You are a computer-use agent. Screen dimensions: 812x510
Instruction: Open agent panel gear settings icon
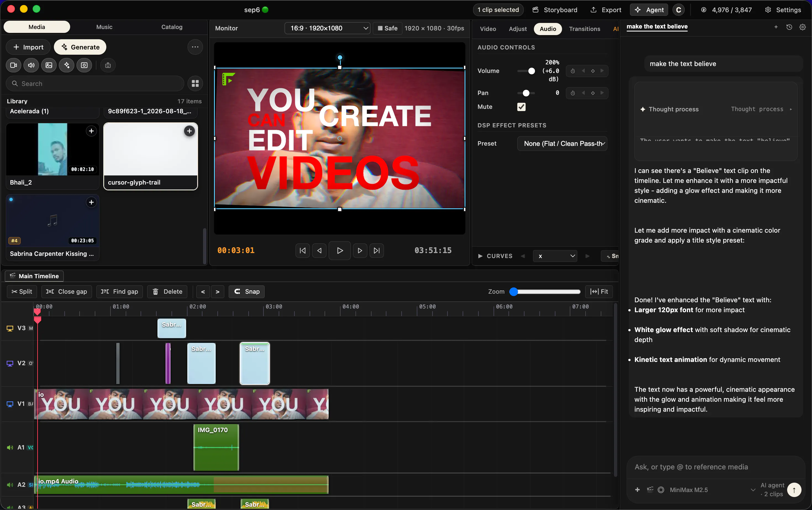click(x=803, y=27)
